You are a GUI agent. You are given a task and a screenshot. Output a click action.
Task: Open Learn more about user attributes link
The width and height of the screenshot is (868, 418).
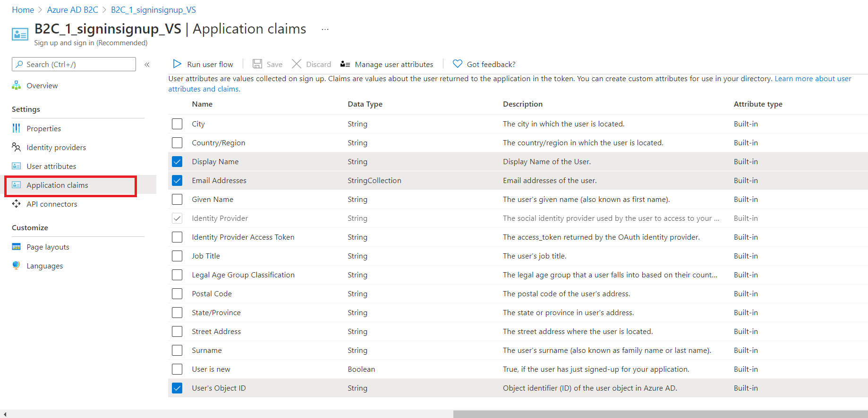813,79
